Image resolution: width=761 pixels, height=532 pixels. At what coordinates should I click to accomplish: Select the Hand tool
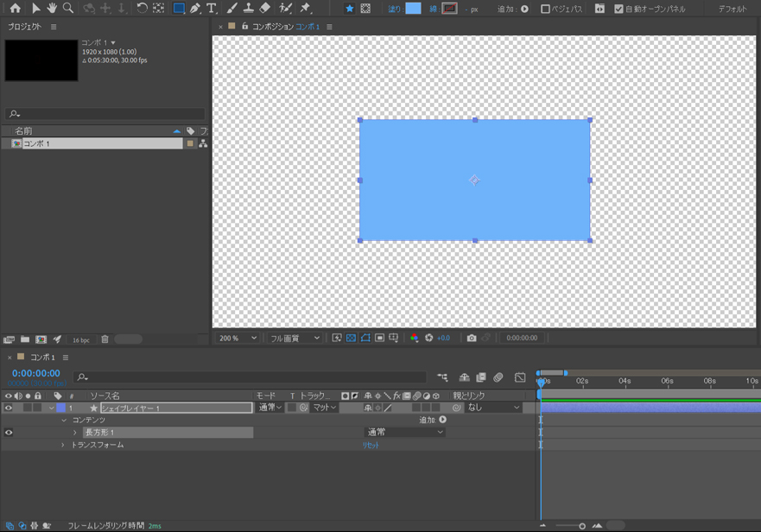pyautogui.click(x=52, y=9)
